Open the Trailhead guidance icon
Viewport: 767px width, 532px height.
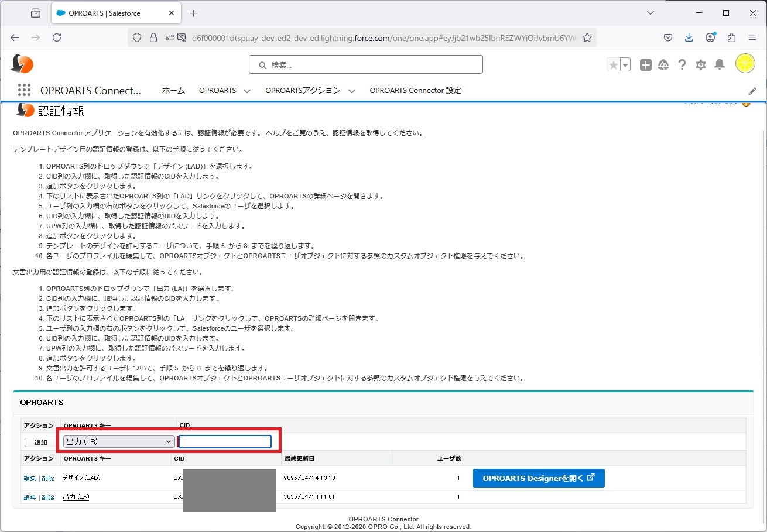[x=663, y=65]
